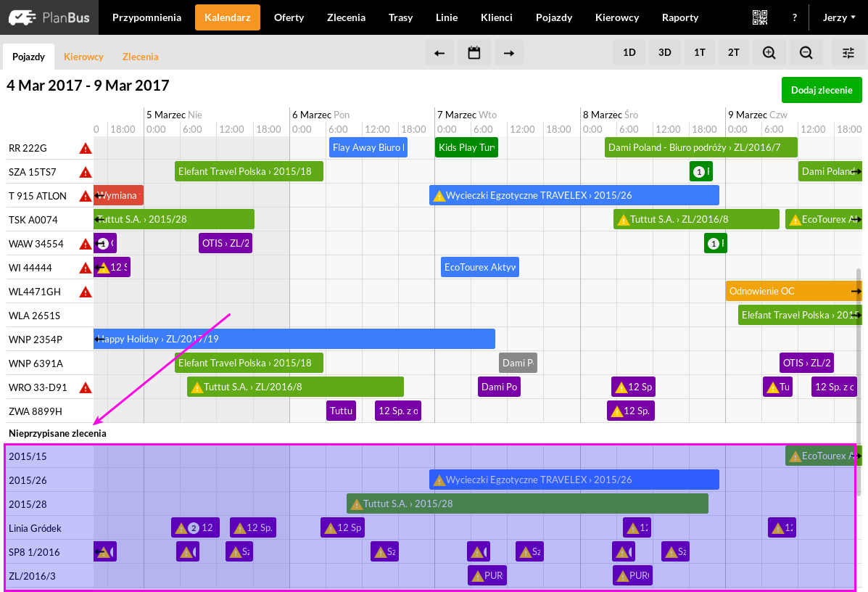Open the Happy Holiday ZL/2017/19 event
The image size is (868, 592).
294,339
